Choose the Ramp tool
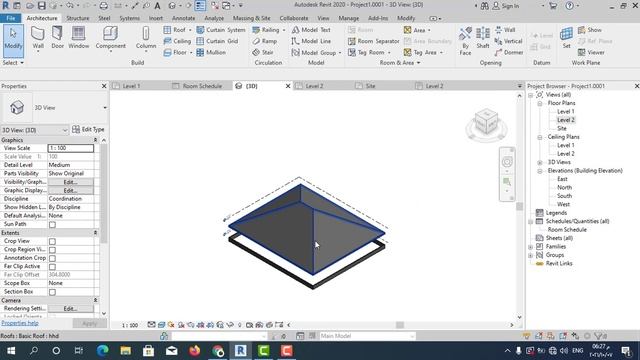 tap(264, 41)
